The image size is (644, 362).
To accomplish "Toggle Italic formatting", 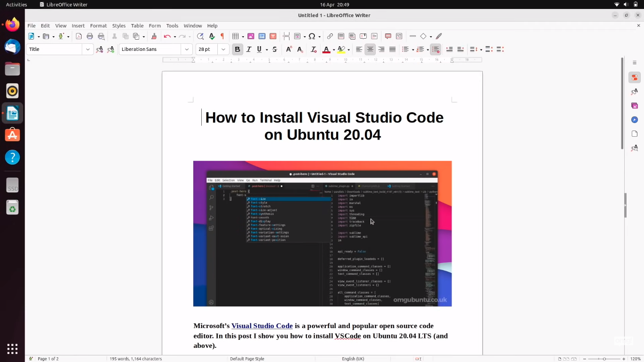I will tap(249, 49).
